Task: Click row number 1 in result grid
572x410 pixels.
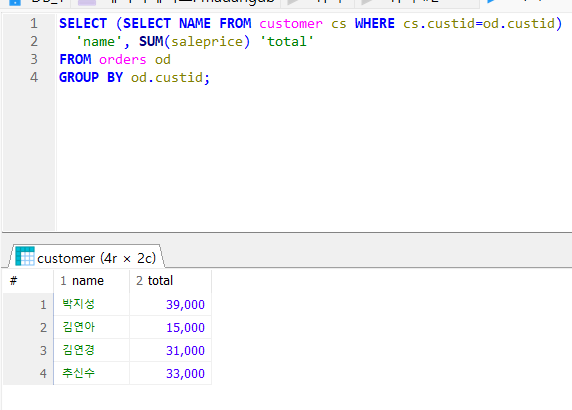Action: pyautogui.click(x=28, y=304)
